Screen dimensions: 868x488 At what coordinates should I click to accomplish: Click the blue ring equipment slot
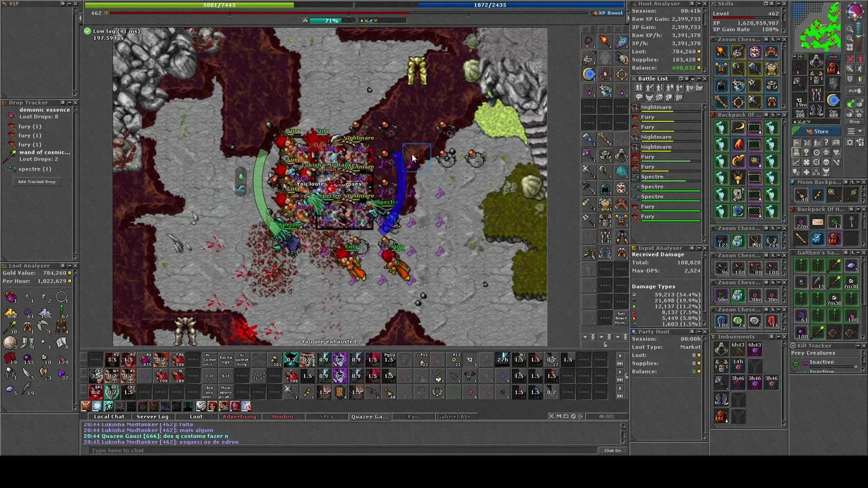click(833, 99)
